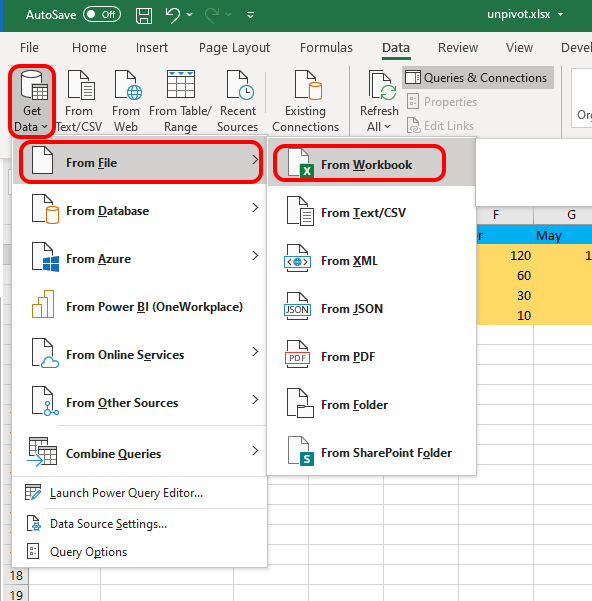Click the From Text/CSV ribbon icon
Image resolution: width=592 pixels, height=601 pixels.
pos(79,101)
